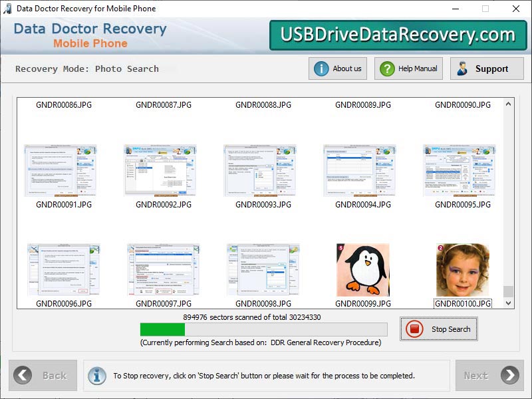
Task: Click the Stop Search button
Action: 438,329
